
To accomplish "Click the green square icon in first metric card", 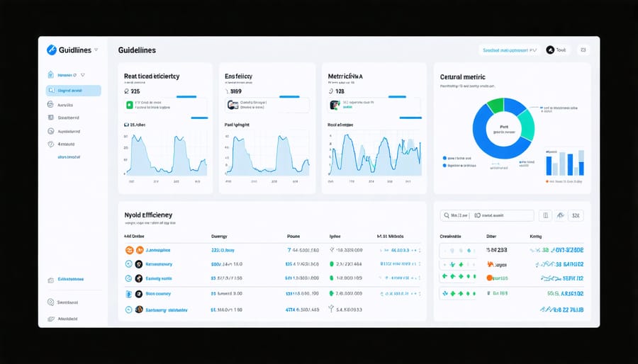I will pos(130,106).
